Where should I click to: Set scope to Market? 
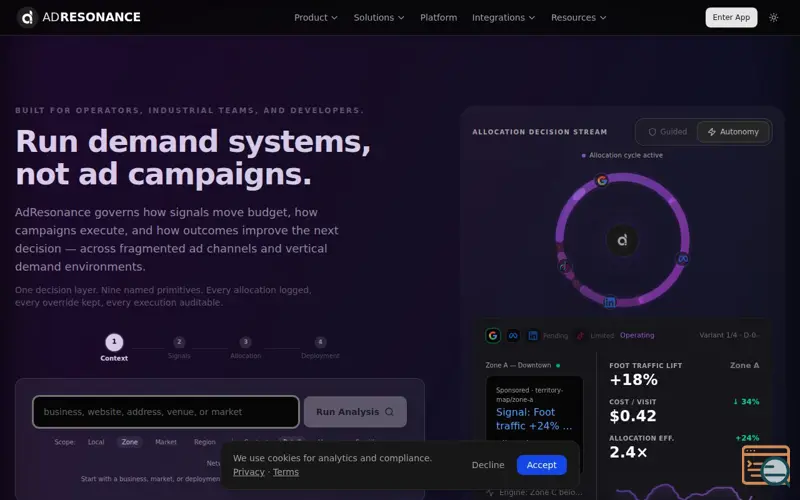[166, 442]
